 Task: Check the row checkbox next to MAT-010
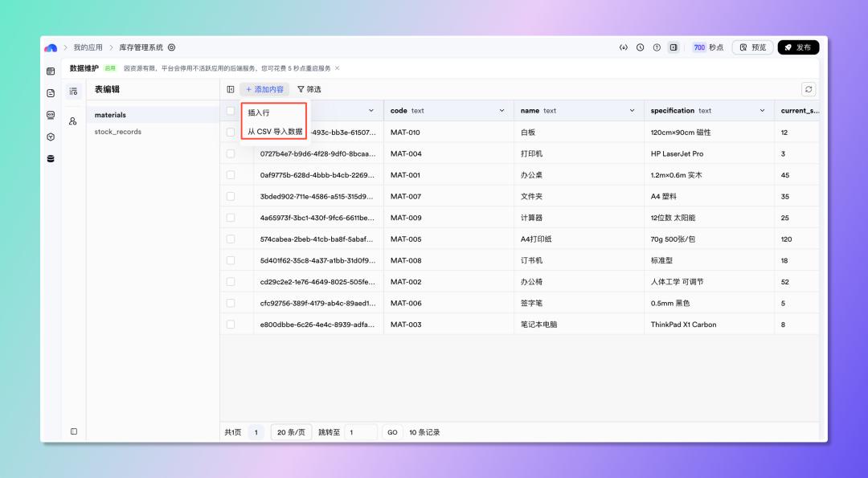click(231, 132)
